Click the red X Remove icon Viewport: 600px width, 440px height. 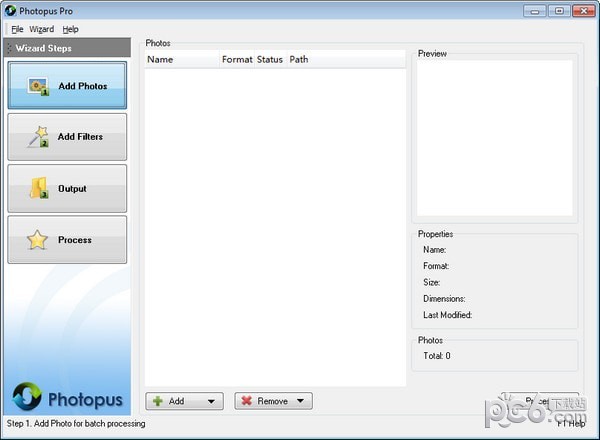[x=246, y=401]
